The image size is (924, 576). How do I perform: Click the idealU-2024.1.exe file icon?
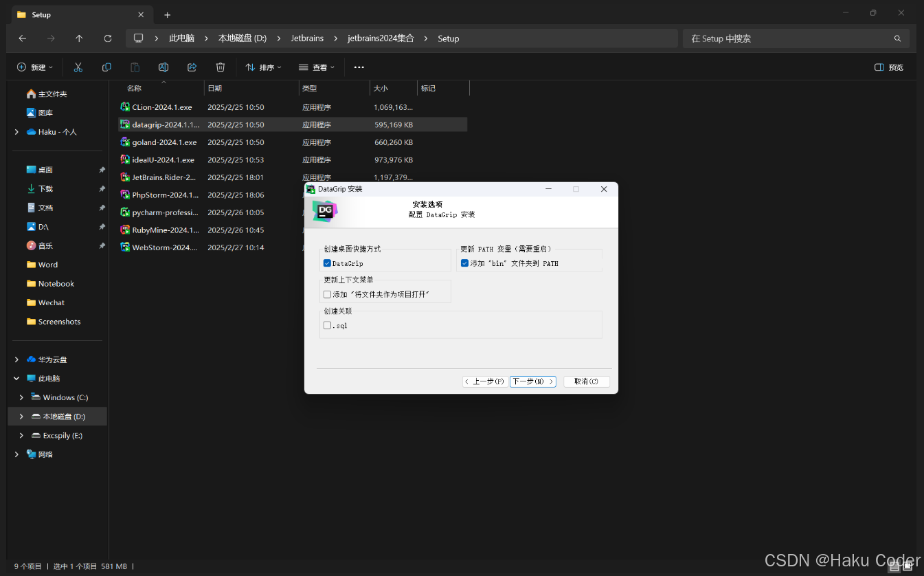(x=125, y=159)
